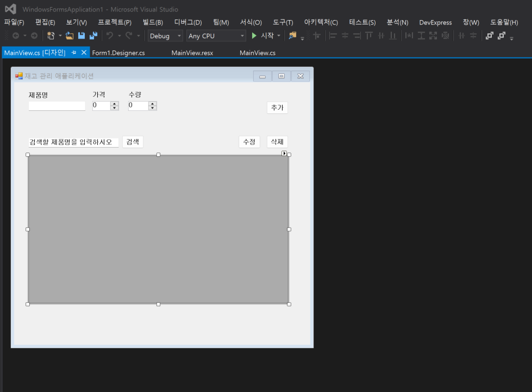
Task: Select the 수량 label
Action: 135,94
